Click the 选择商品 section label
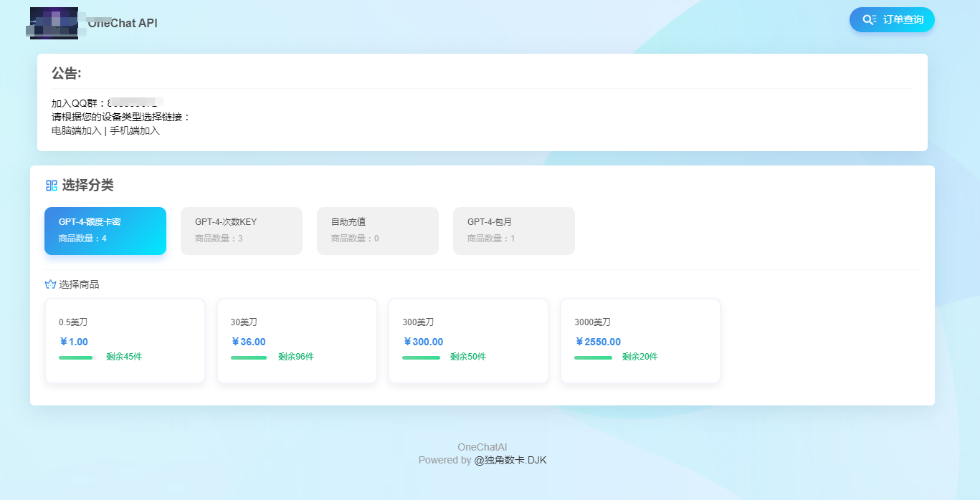 click(80, 284)
